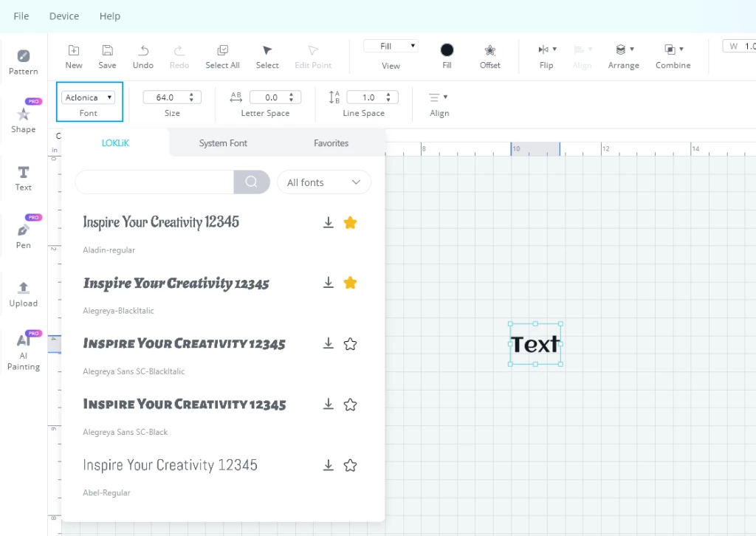The width and height of the screenshot is (756, 536).
Task: Download the Aladin-regular font
Action: (x=329, y=222)
